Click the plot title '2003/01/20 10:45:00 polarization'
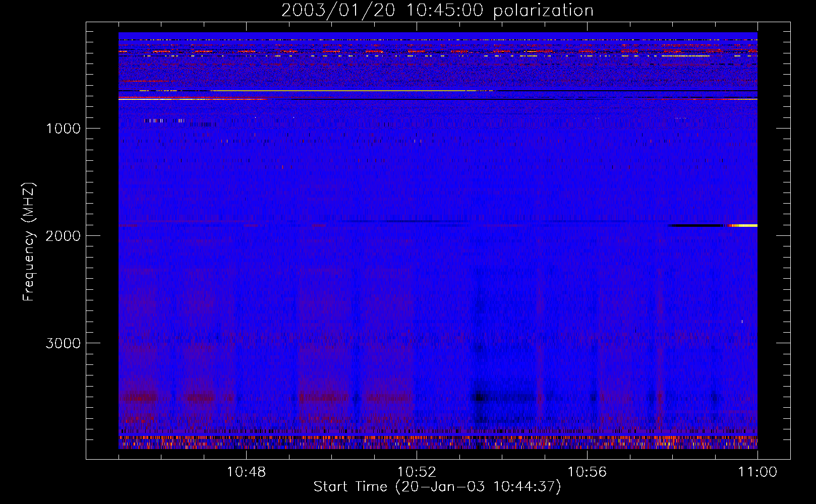This screenshot has height=504, width=816. 437,11
